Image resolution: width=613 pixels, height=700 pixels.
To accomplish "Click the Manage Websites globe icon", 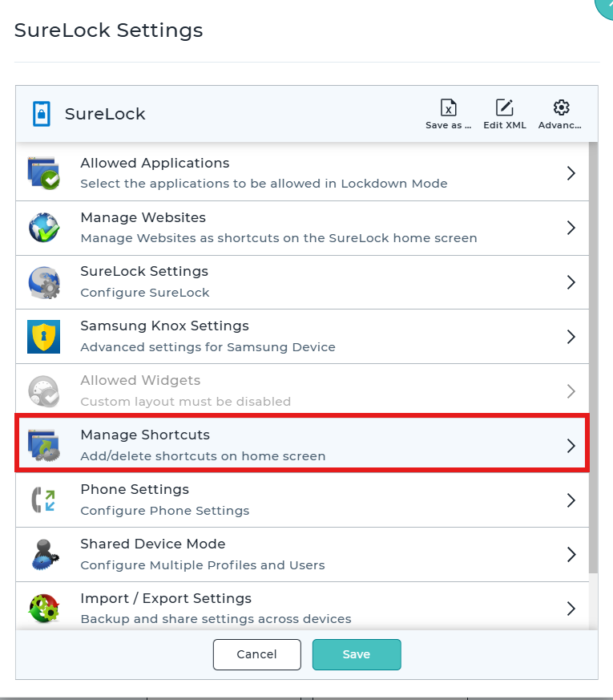I will (44, 228).
